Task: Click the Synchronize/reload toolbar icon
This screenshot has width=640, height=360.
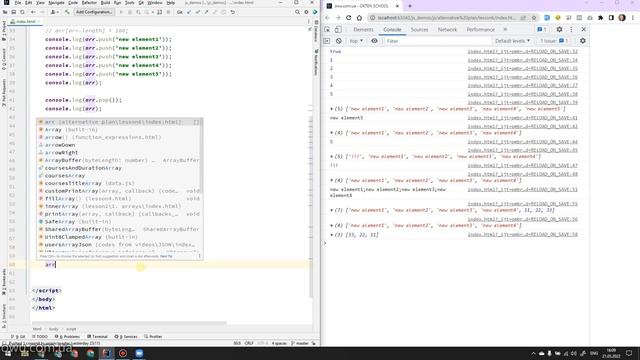Action: (x=22, y=12)
